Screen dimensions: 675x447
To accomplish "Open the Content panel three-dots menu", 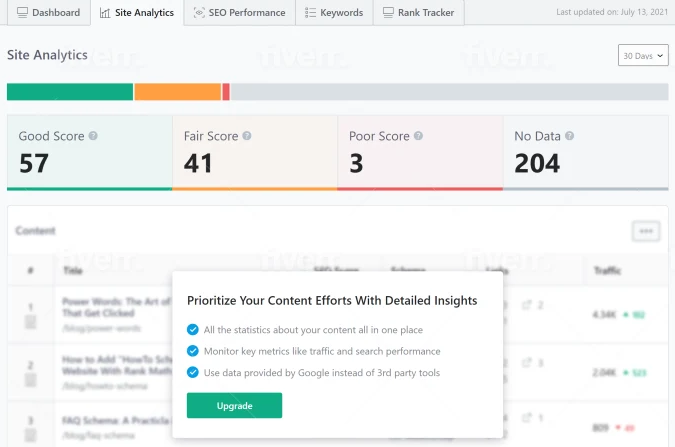I will click(x=646, y=231).
